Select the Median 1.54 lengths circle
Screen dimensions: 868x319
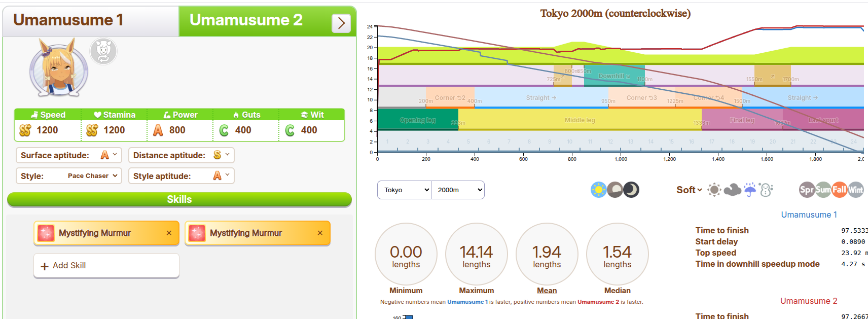(x=618, y=254)
